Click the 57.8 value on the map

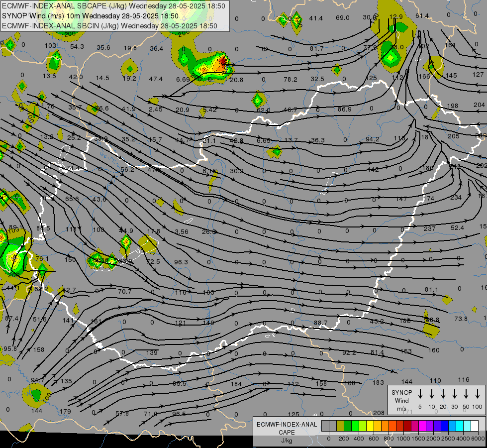click(x=122, y=414)
